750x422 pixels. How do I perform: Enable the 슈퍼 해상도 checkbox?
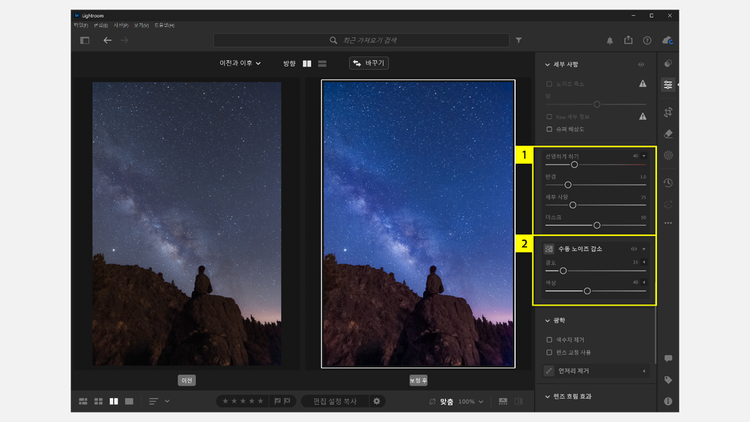[549, 129]
